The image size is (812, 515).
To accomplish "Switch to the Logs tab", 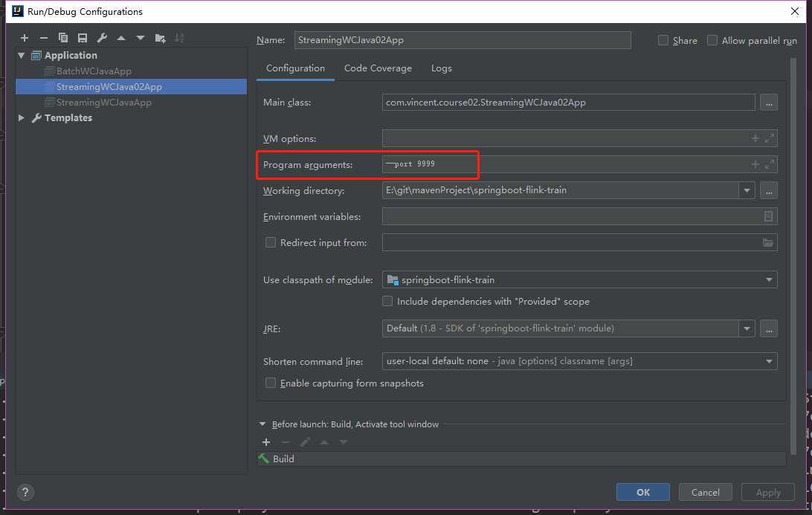I will click(x=441, y=68).
